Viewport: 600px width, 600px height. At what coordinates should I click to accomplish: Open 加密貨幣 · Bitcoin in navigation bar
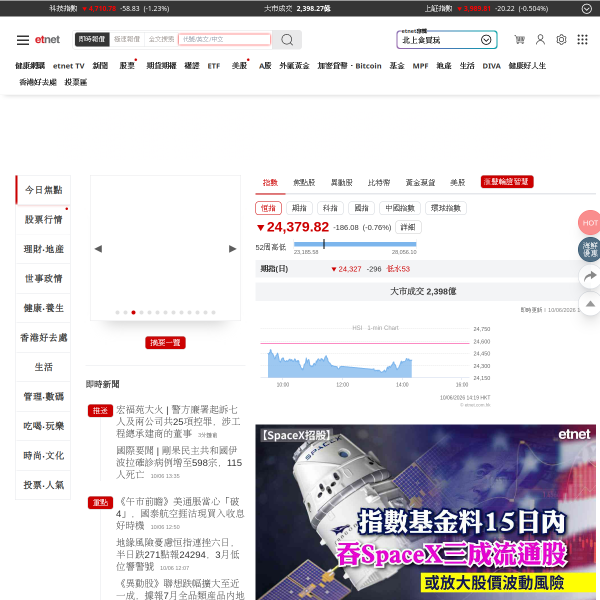pos(349,66)
